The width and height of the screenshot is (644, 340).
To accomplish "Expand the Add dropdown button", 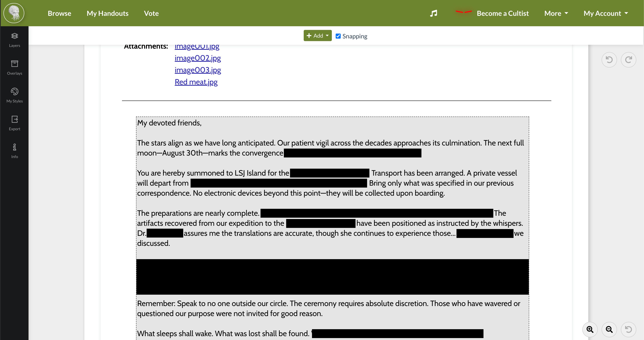I will 318,36.
